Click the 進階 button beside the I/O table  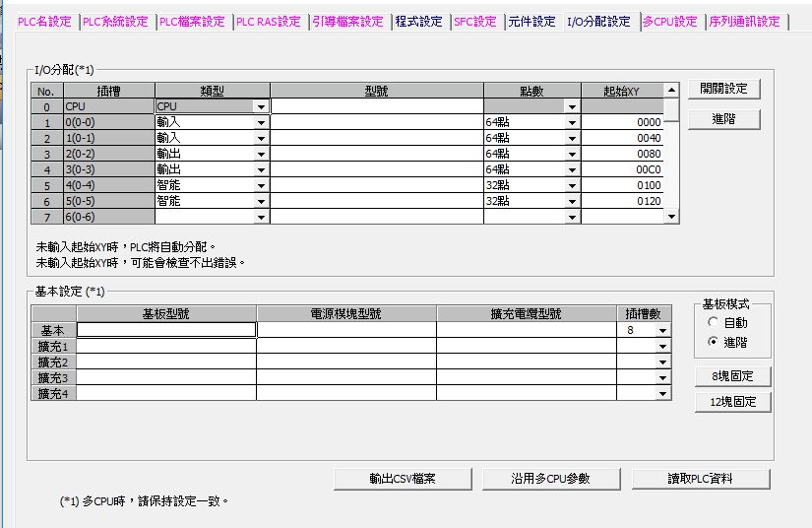coord(723,118)
